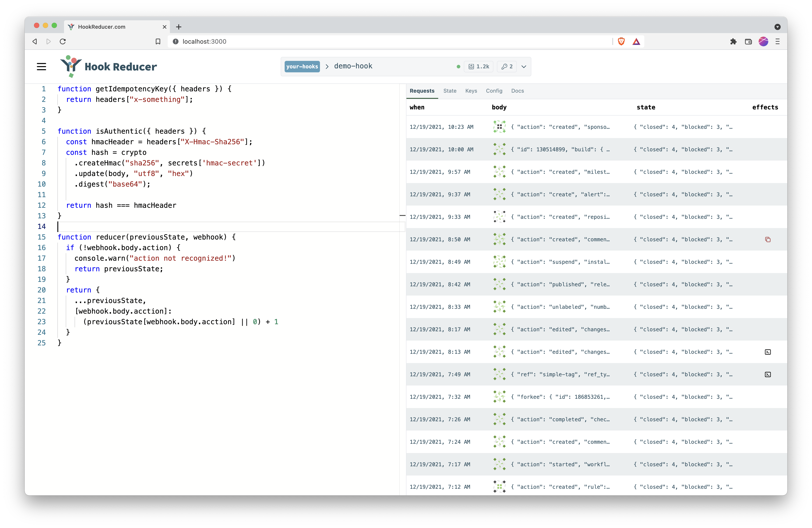This screenshot has height=528, width=812.
Task: Click identicon in 7:12 AM request row
Action: point(499,487)
